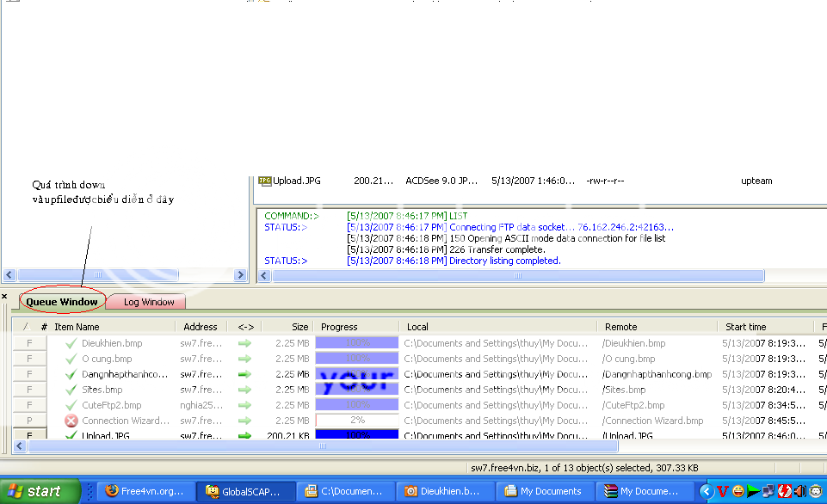Switch to Firefox Free4vn.org taskbar window

(144, 491)
